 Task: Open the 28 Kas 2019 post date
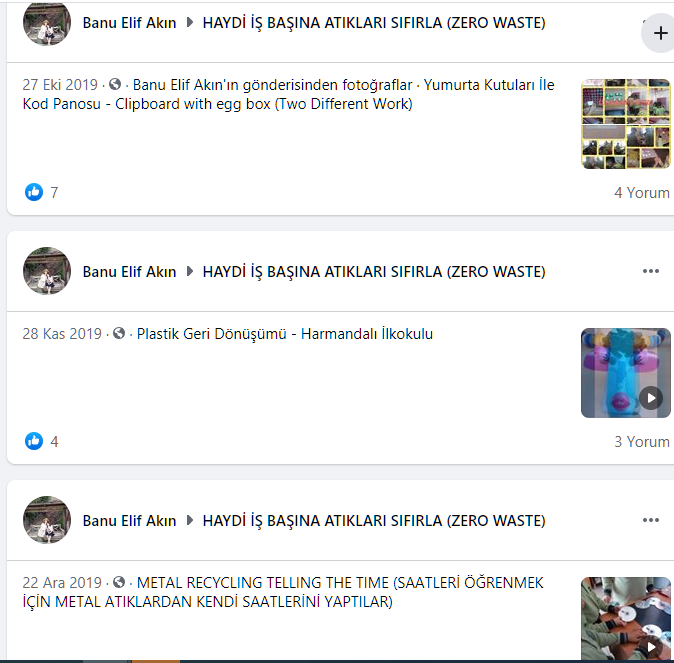click(62, 334)
